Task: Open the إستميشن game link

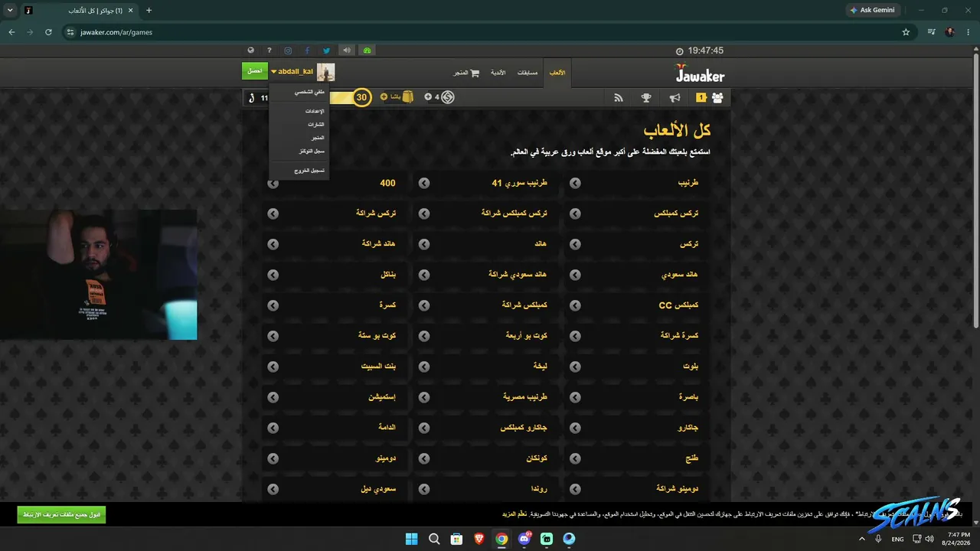Action: coord(382,397)
